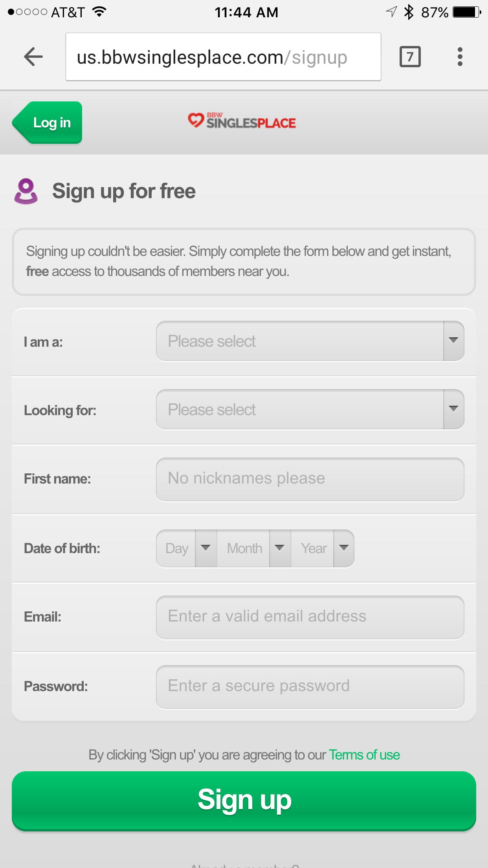This screenshot has width=488, height=868.
Task: Select the Day of birth dropdown
Action: click(x=187, y=548)
